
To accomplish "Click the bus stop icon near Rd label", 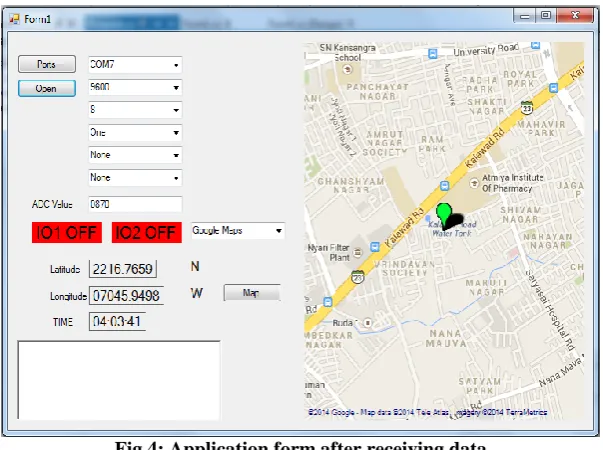I will tap(328, 302).
